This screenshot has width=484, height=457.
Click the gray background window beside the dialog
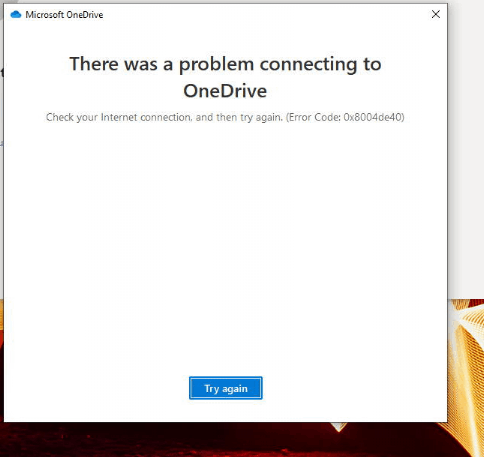click(466, 150)
